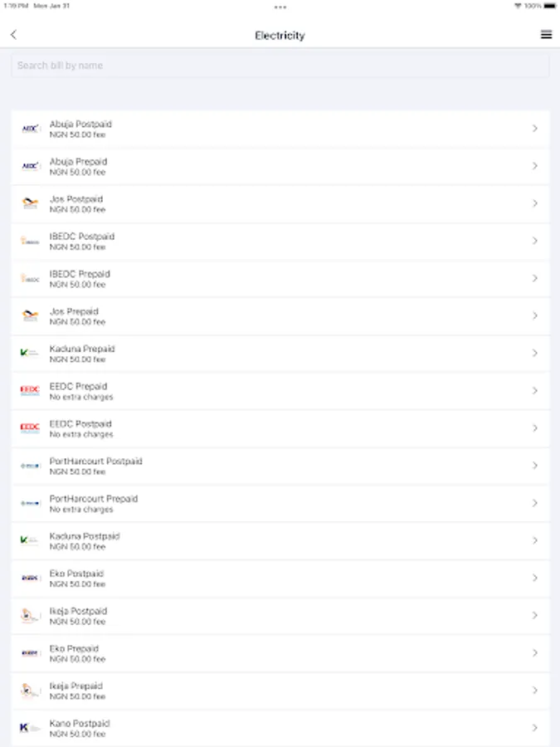Screen dimensions: 560x747
Task: Click the Search bill by name field
Action: tap(280, 66)
